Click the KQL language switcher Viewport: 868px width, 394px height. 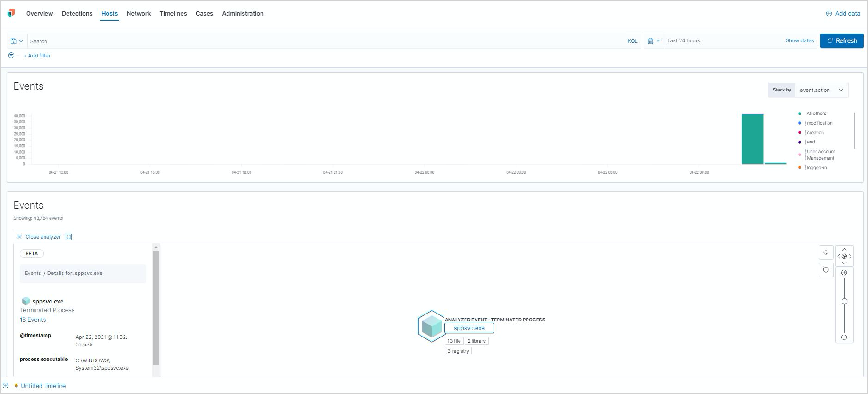[632, 41]
